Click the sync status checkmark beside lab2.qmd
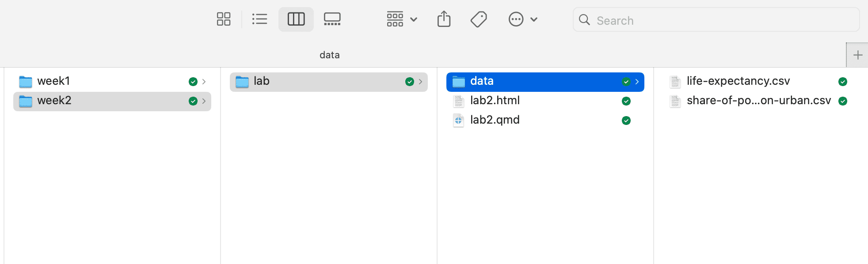Image resolution: width=868 pixels, height=264 pixels. point(626,121)
